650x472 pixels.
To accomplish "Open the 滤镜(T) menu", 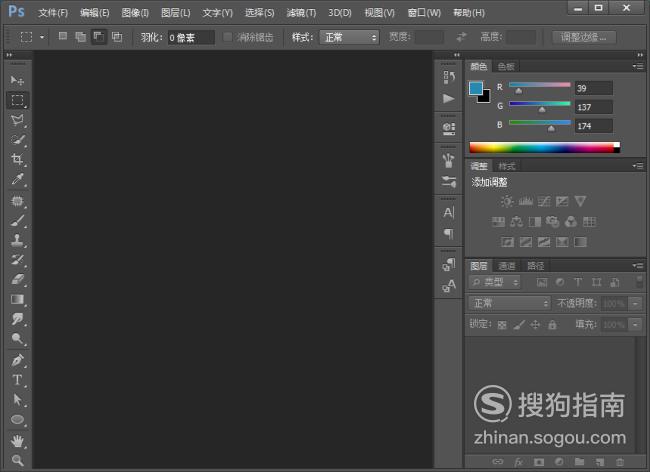I will pos(301,13).
